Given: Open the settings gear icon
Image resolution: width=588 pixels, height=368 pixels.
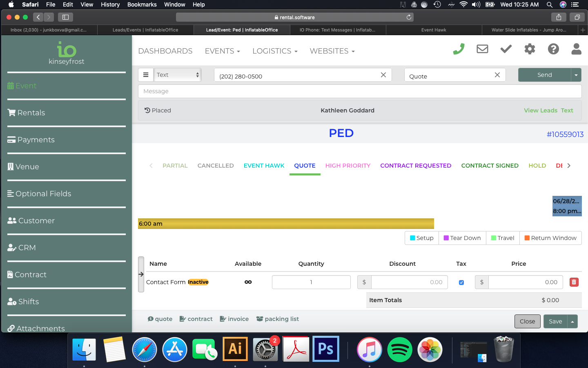Looking at the screenshot, I should (530, 49).
